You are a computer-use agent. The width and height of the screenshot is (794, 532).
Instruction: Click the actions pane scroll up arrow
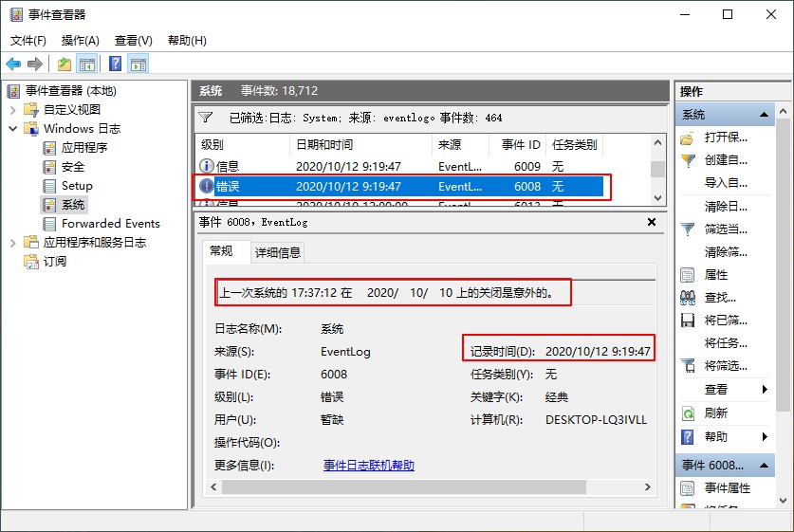pyautogui.click(x=783, y=111)
